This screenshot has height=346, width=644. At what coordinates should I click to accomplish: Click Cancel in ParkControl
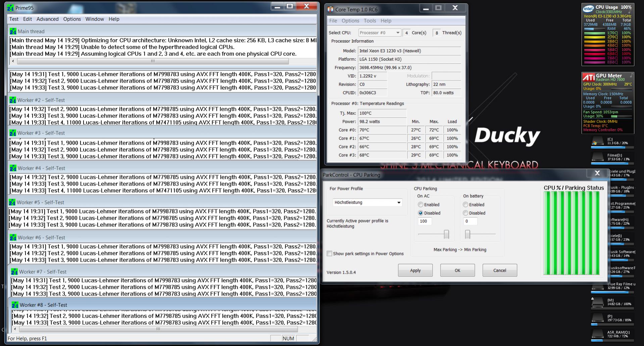pos(500,270)
